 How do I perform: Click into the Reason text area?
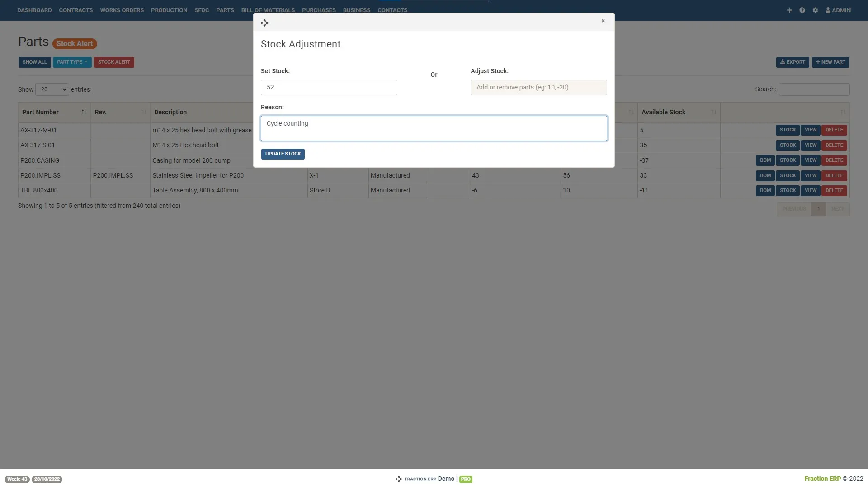pos(434,128)
